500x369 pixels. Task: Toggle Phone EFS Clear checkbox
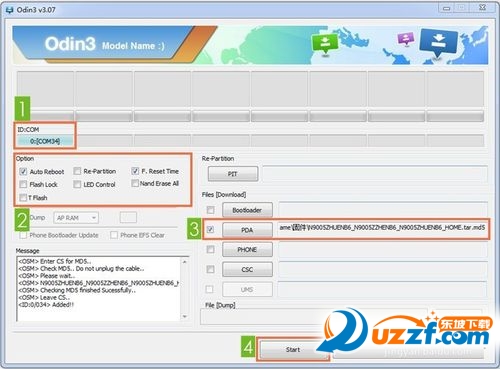114,235
